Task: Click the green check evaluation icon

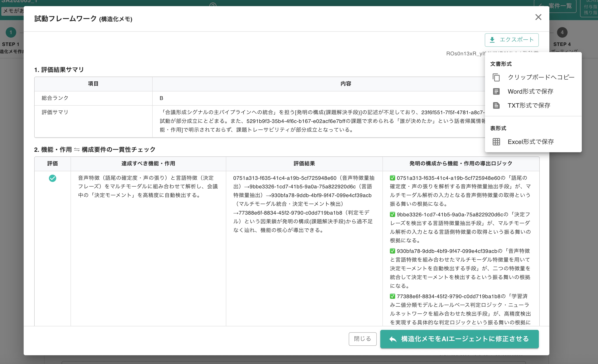Action: click(x=52, y=178)
